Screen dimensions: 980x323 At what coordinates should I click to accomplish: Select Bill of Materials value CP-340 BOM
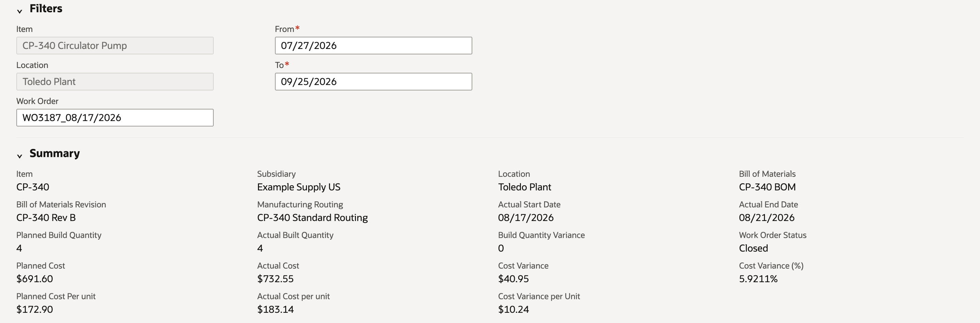(767, 187)
